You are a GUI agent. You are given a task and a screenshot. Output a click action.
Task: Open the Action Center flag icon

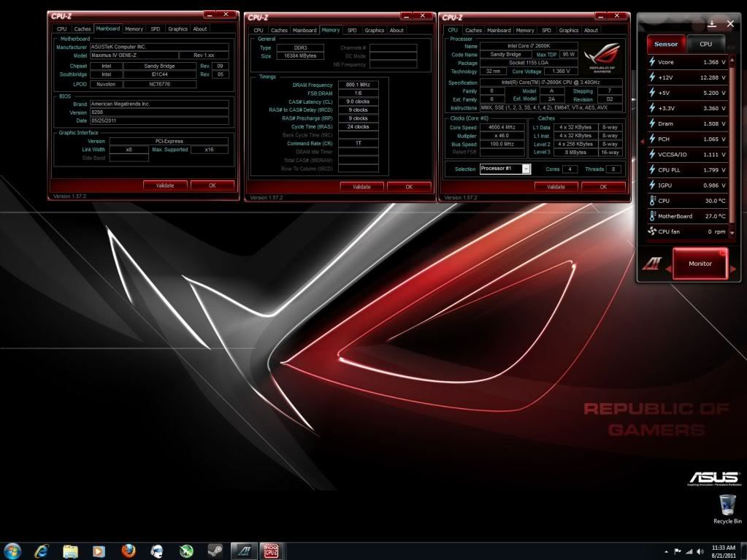pos(678,552)
